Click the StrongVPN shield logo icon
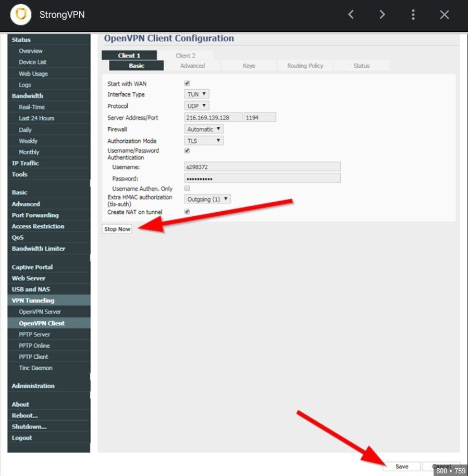 21,14
